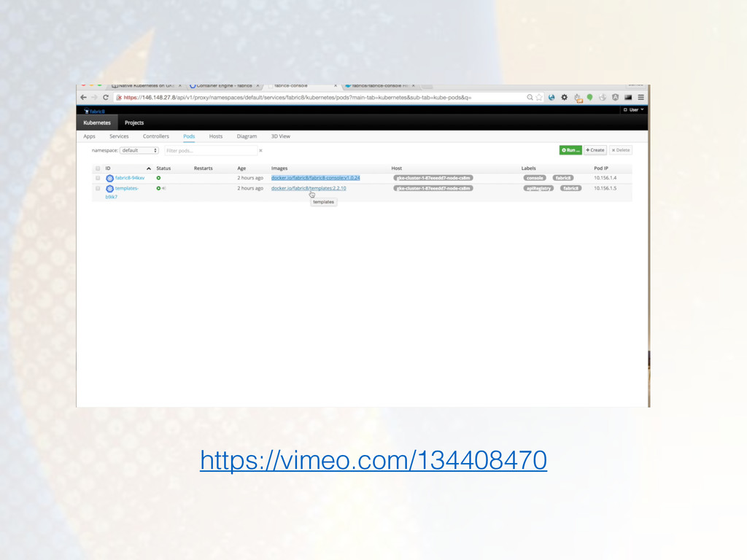Viewport: 747px width, 560px height.
Task: Open the Services sub-tab
Action: 119,136
